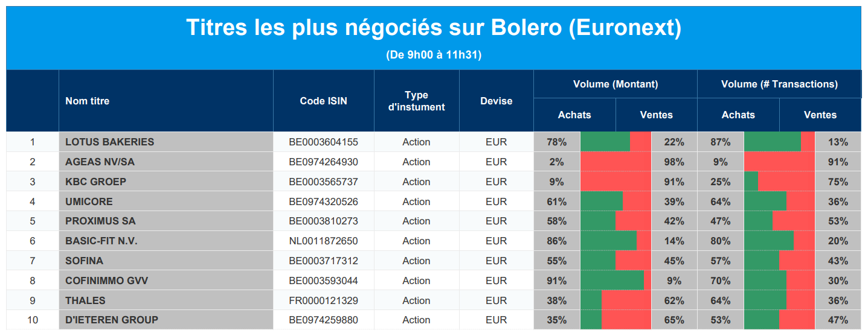This screenshot has height=336, width=868.
Task: Select the "Type d'instument" column header
Action: [416, 101]
